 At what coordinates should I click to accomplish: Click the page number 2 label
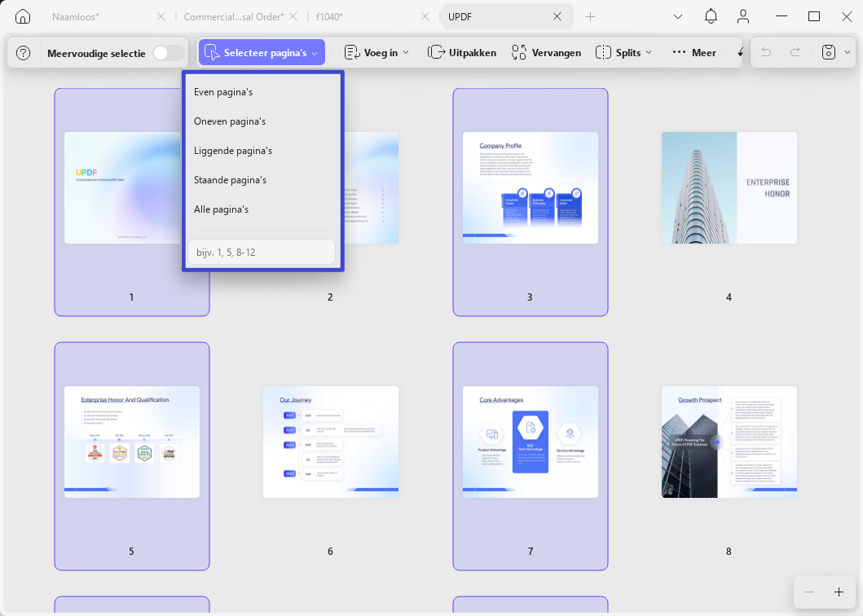tap(330, 297)
